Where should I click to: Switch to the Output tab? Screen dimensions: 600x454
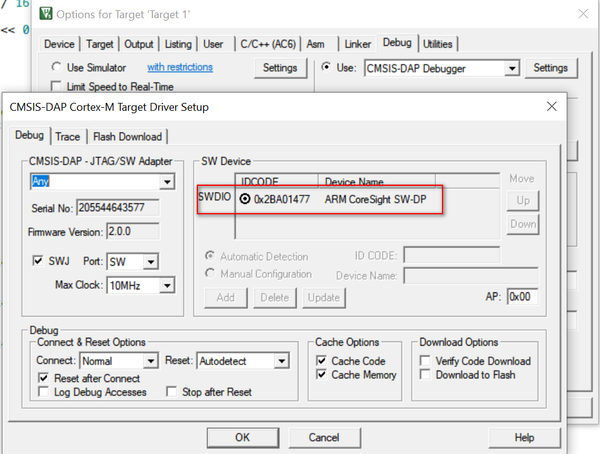(139, 44)
